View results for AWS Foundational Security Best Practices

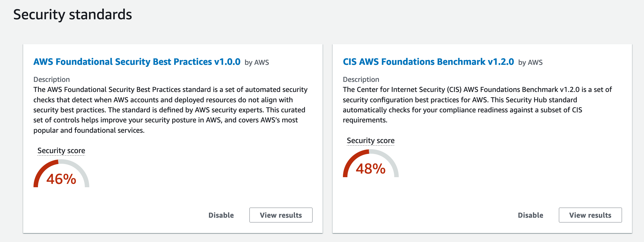[x=281, y=215]
